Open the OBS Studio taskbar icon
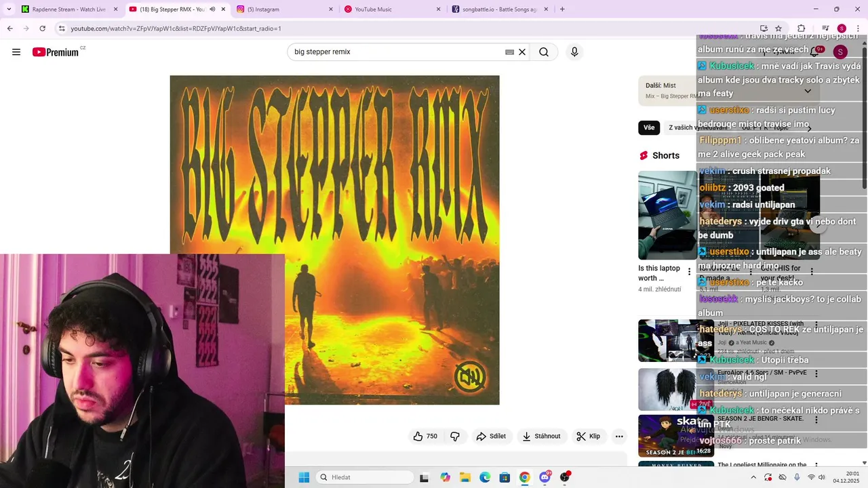Image resolution: width=868 pixels, height=488 pixels. [x=565, y=477]
